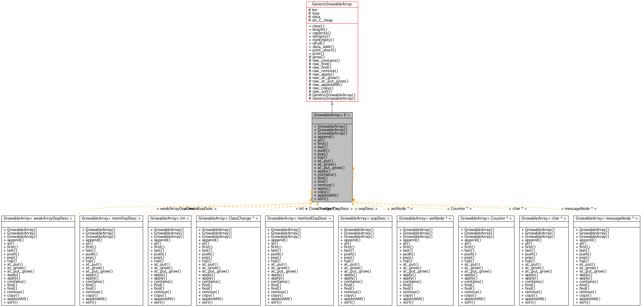Select '+ copy()' in GrowableArray< E > node

(322, 192)
